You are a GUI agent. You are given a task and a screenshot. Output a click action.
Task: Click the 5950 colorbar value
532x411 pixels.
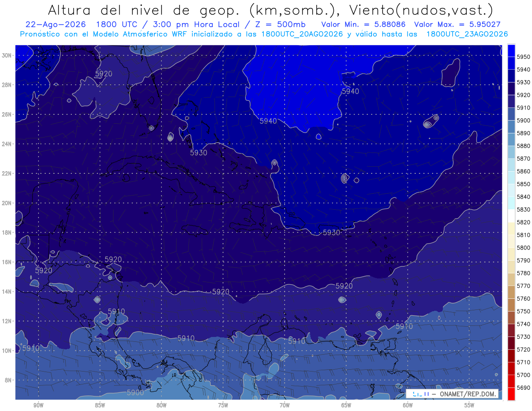tap(524, 57)
